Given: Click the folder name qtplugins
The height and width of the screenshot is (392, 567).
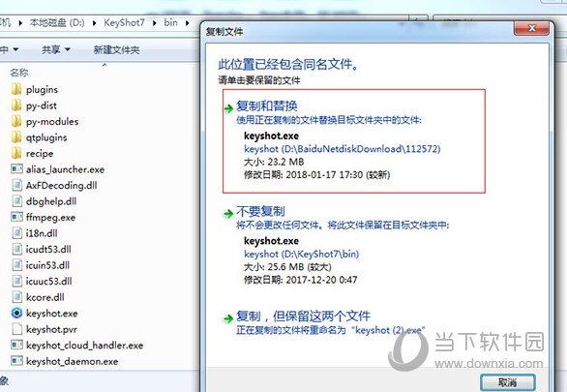Looking at the screenshot, I should pyautogui.click(x=46, y=137).
